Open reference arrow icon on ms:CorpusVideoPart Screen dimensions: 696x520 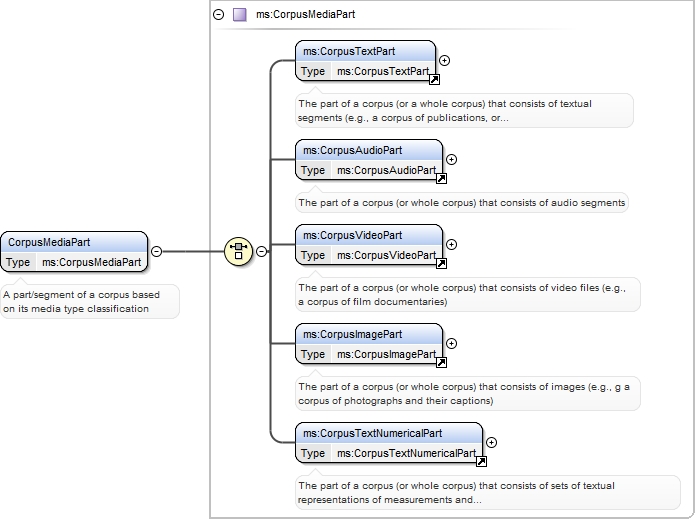pyautogui.click(x=441, y=263)
